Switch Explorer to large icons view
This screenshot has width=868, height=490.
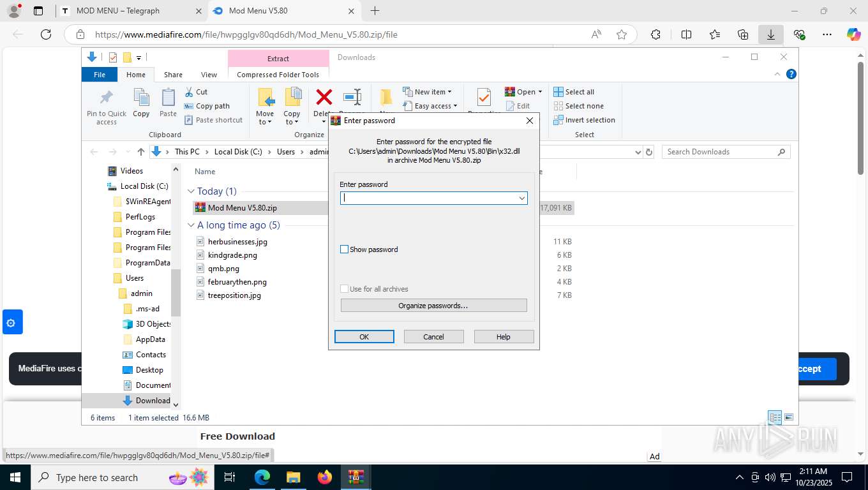(x=789, y=417)
